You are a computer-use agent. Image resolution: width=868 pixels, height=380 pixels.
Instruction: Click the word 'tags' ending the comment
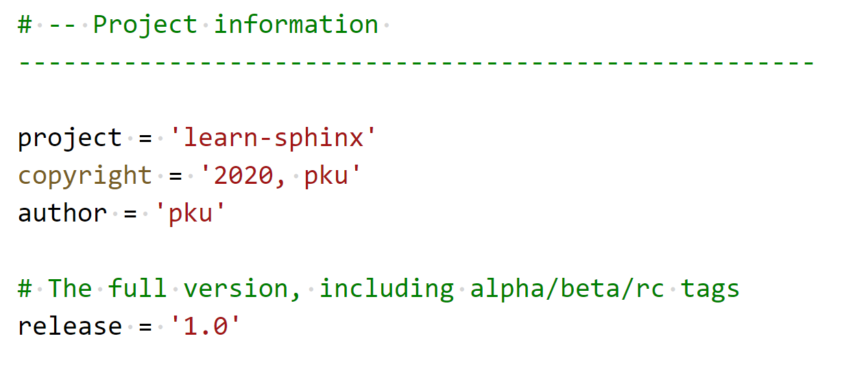pos(710,289)
